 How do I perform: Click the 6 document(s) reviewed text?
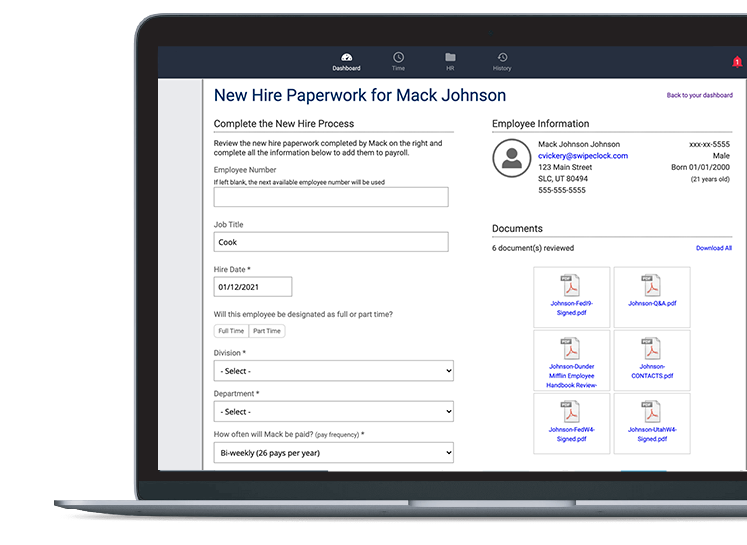coord(533,248)
